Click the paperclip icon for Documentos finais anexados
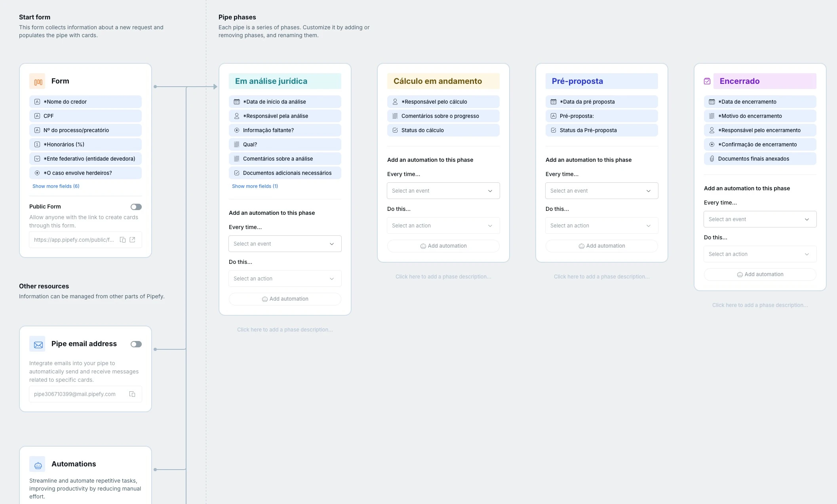 pos(711,159)
